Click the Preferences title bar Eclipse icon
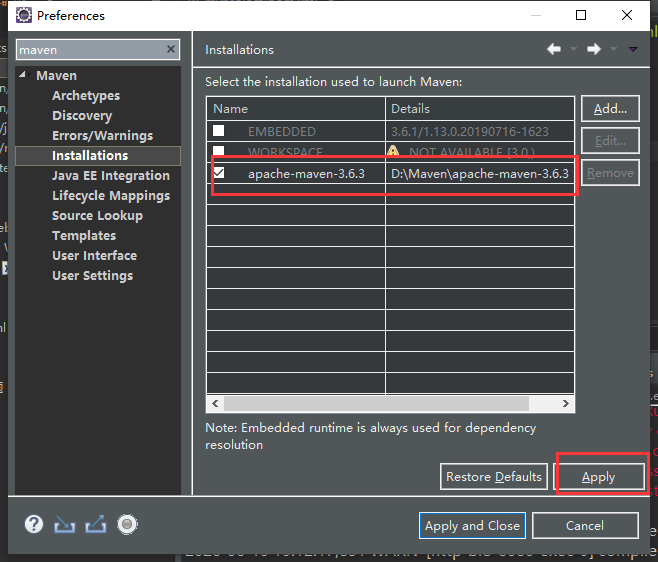 (24, 15)
